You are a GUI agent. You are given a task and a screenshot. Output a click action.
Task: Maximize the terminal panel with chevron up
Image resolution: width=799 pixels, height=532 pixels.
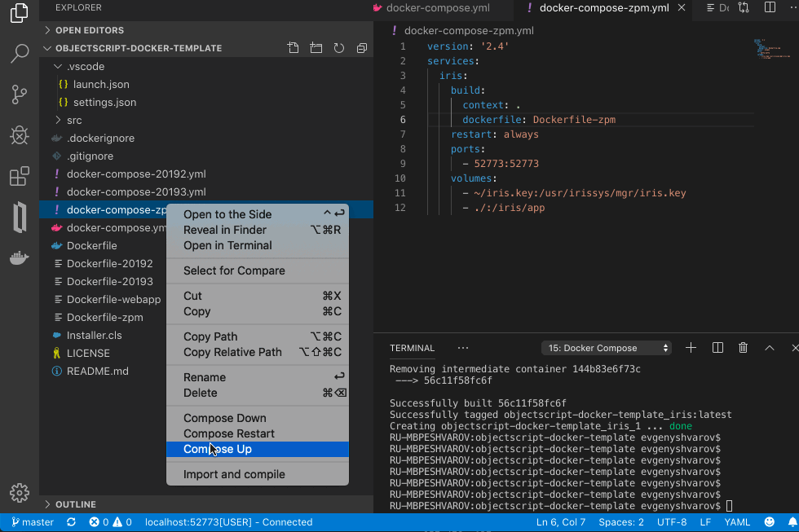770,348
